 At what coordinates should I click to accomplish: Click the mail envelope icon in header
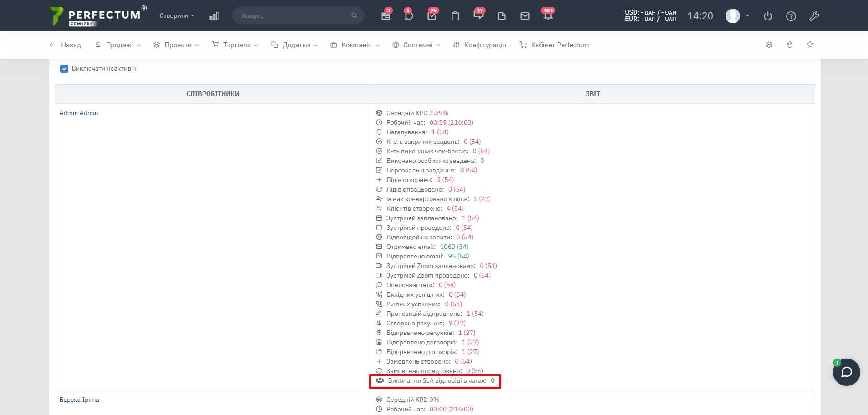point(525,16)
